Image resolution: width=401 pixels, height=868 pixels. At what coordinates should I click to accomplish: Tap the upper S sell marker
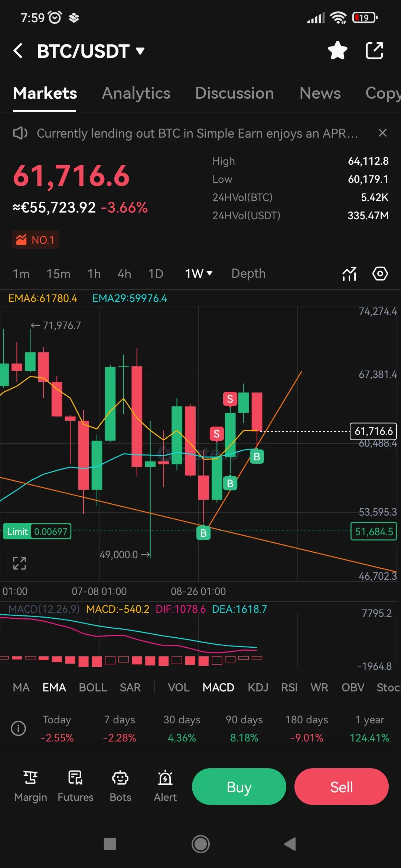click(x=230, y=399)
